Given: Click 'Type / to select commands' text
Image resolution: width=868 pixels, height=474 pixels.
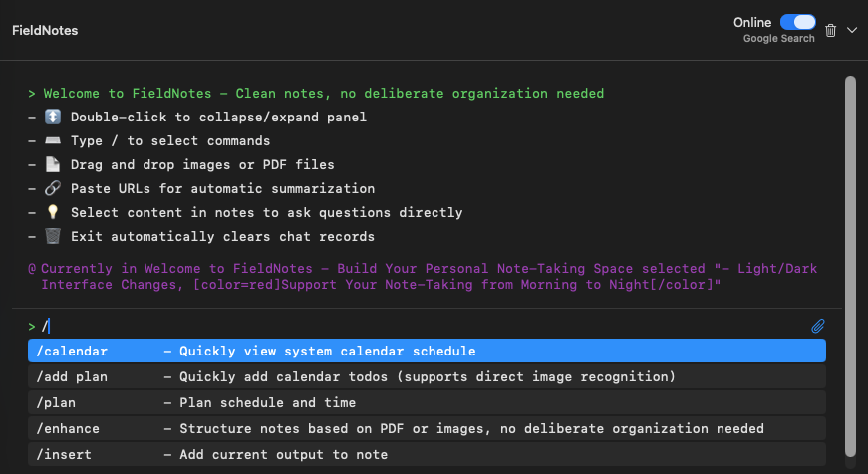Looking at the screenshot, I should [170, 141].
